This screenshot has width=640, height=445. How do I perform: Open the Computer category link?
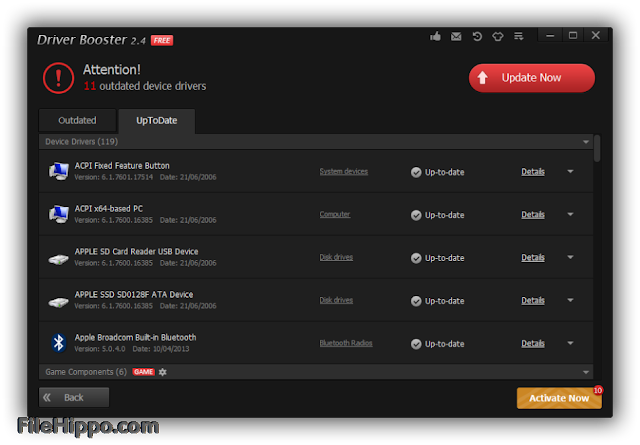click(x=335, y=214)
